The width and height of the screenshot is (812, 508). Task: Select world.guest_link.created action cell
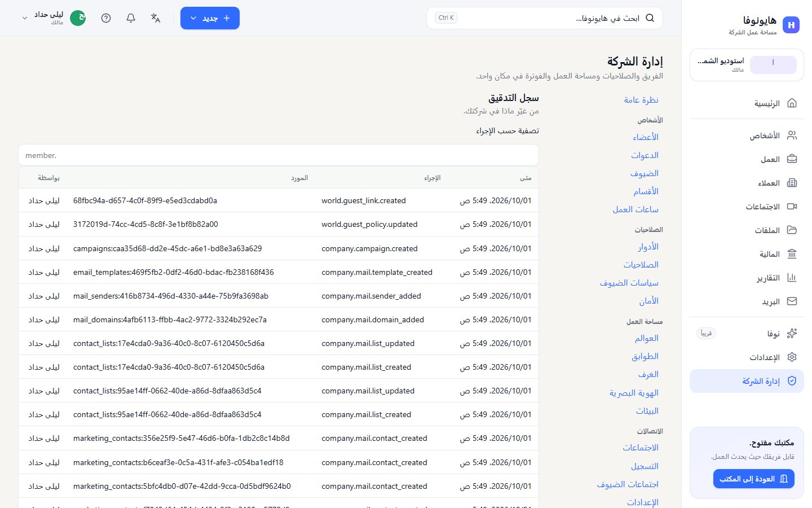[x=364, y=200]
